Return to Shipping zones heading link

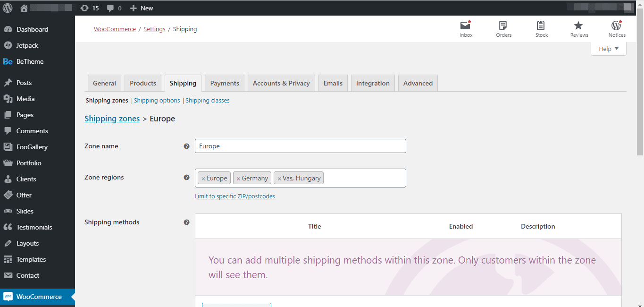pos(112,119)
